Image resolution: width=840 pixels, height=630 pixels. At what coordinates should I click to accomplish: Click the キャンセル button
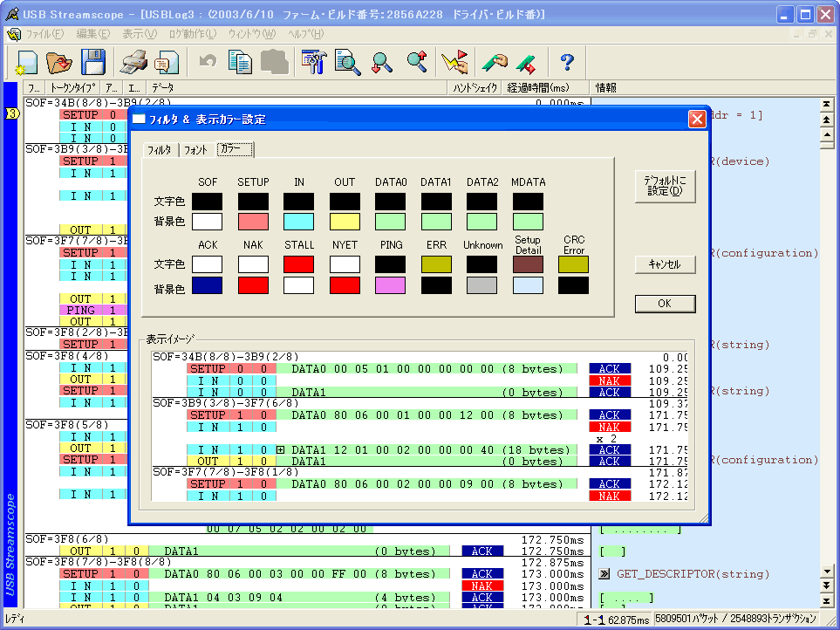(x=665, y=264)
